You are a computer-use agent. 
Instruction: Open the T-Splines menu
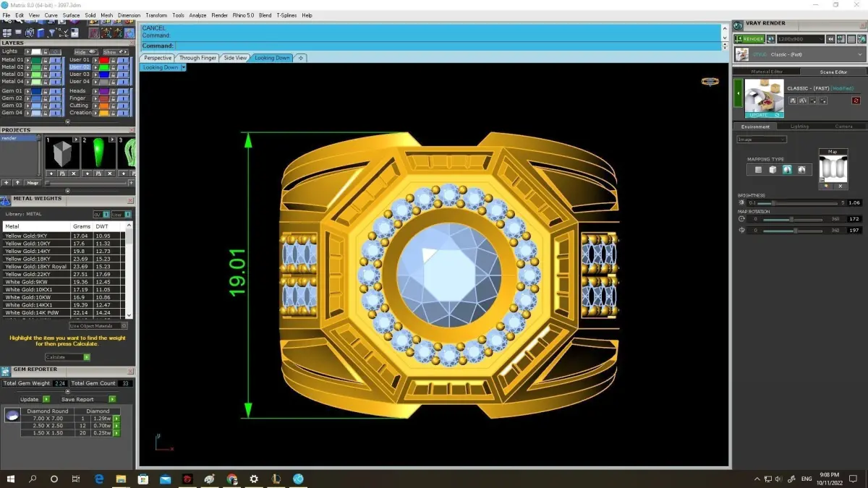click(286, 15)
